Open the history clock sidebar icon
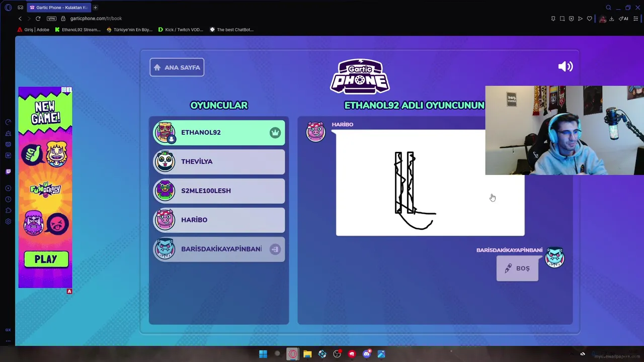The image size is (644, 362). 8,200
